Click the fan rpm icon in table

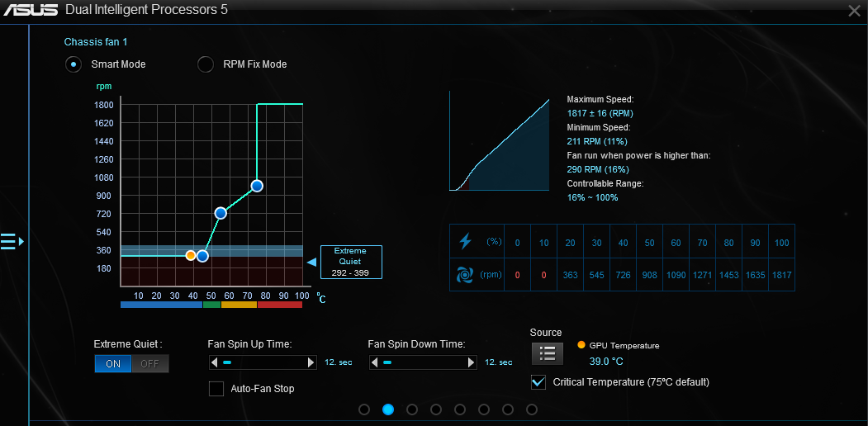coord(466,274)
